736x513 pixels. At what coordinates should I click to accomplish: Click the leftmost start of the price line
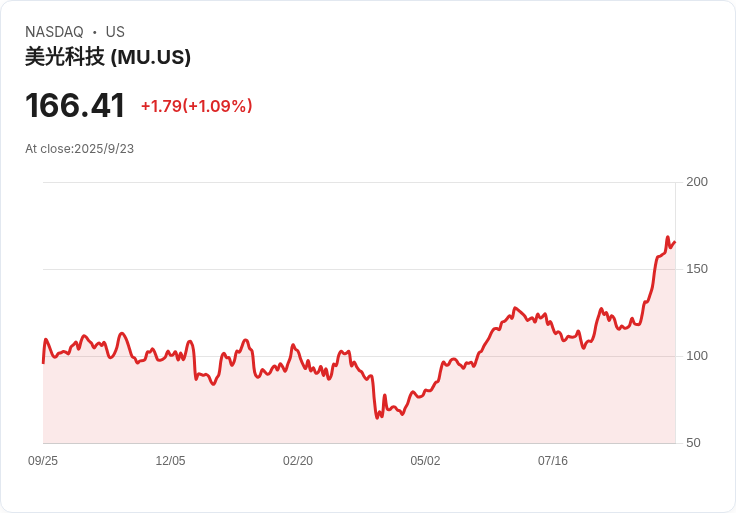[43, 362]
